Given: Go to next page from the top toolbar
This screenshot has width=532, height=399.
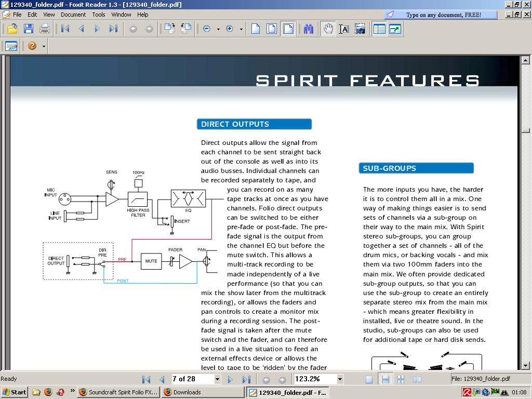Looking at the screenshot, I should (97, 29).
